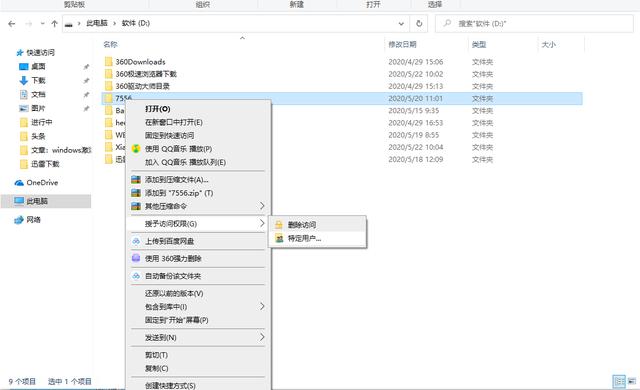Viewport: 640px width, 390px height.
Task: Select the 360极速浏览器下载 folder
Action: tap(146, 74)
